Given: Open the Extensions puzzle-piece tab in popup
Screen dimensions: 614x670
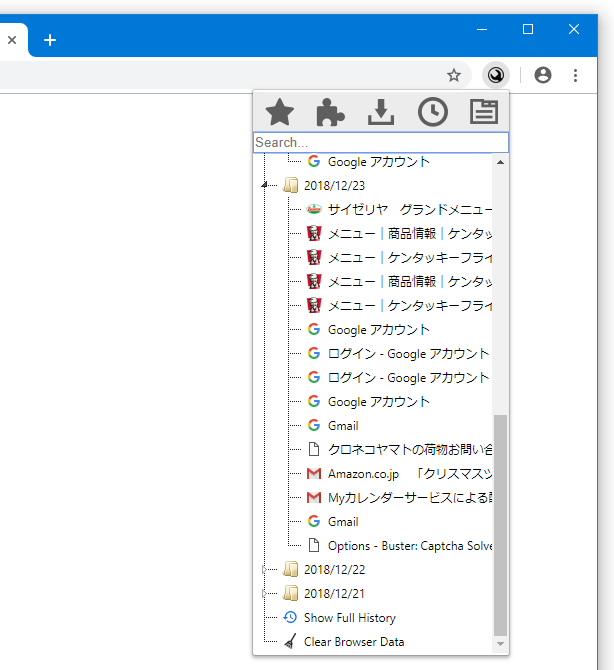Looking at the screenshot, I should point(330,112).
